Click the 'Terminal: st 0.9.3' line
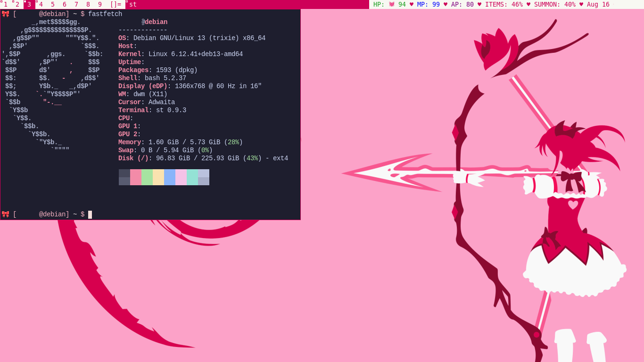Viewport: 644px width, 362px height. point(152,110)
